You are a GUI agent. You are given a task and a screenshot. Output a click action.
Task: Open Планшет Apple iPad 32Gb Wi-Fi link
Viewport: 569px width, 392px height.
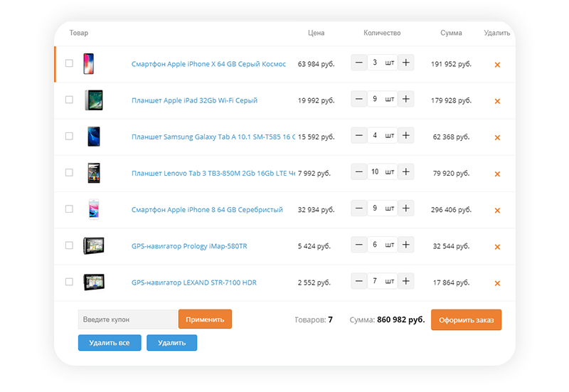coord(194,100)
